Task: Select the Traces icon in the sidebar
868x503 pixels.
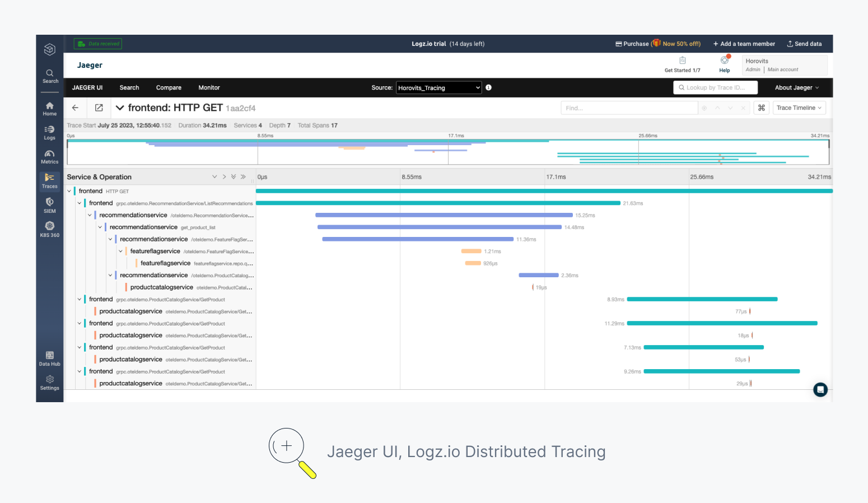Action: pos(49,180)
